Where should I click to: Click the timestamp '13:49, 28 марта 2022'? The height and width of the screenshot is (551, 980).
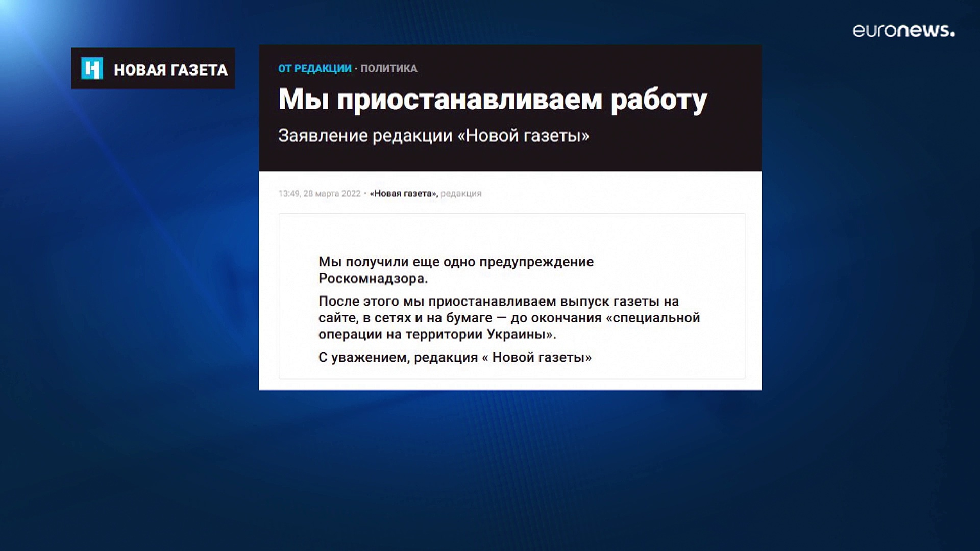coord(320,194)
